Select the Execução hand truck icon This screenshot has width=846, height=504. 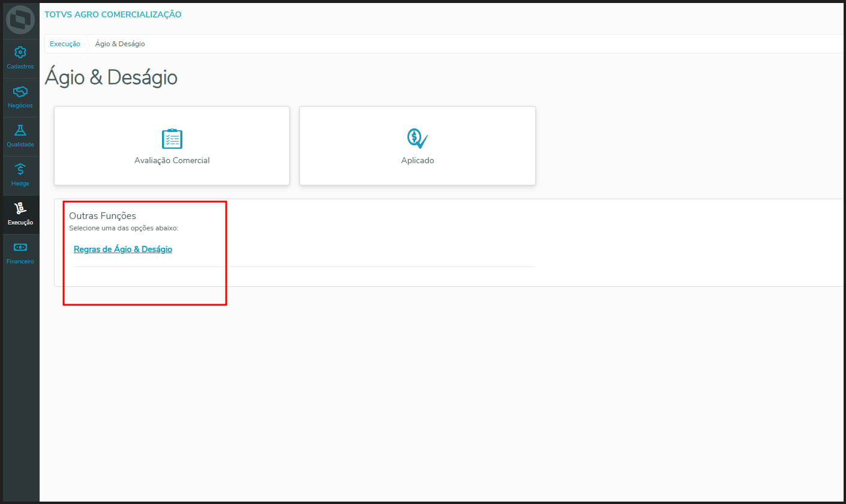(20, 208)
